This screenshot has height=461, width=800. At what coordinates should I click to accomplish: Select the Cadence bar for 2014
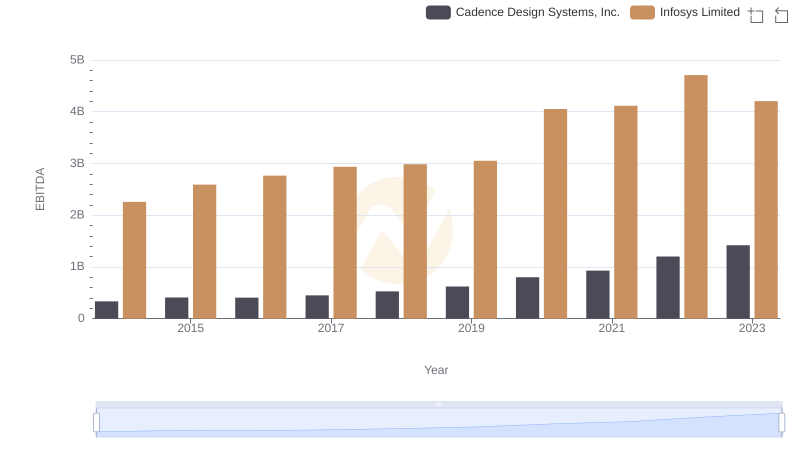(106, 310)
